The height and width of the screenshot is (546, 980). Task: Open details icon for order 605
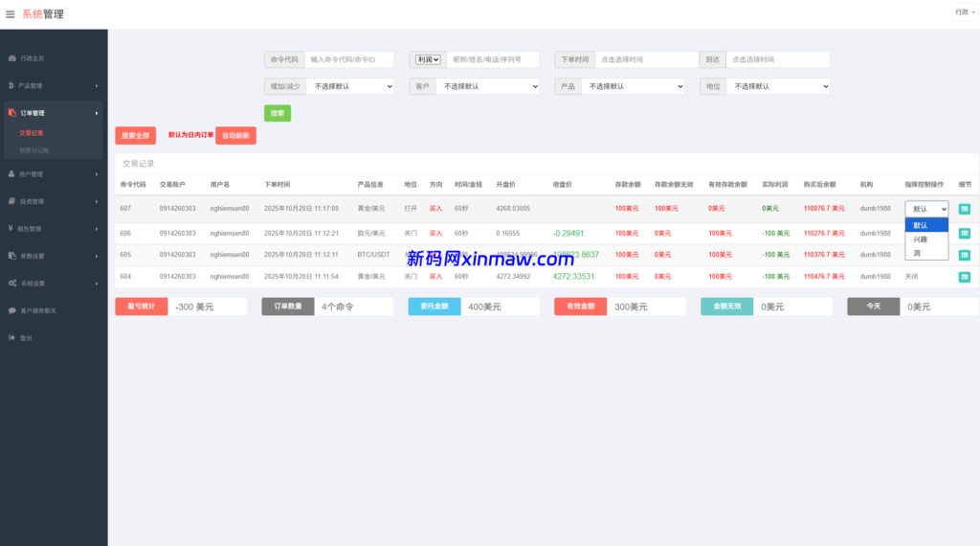(x=965, y=255)
